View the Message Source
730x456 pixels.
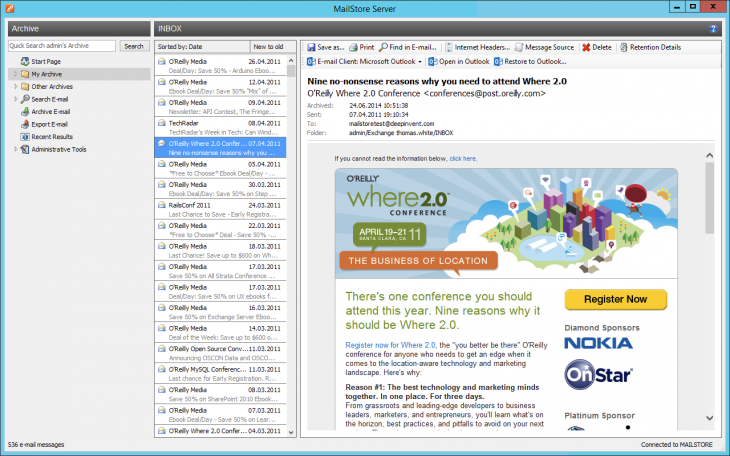click(545, 47)
